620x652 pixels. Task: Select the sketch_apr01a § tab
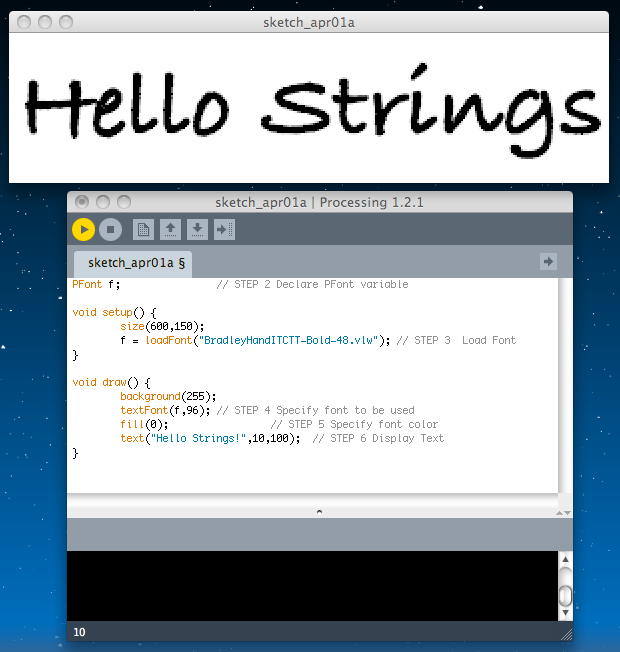133,264
